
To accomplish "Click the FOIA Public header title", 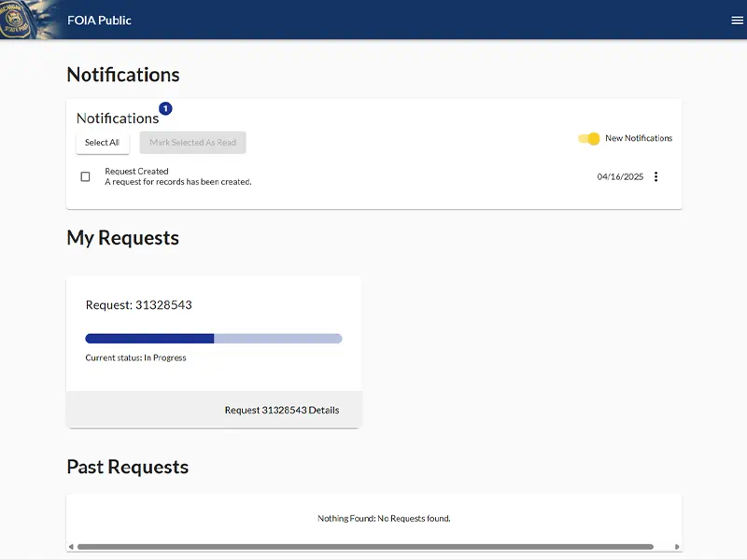I will click(99, 20).
